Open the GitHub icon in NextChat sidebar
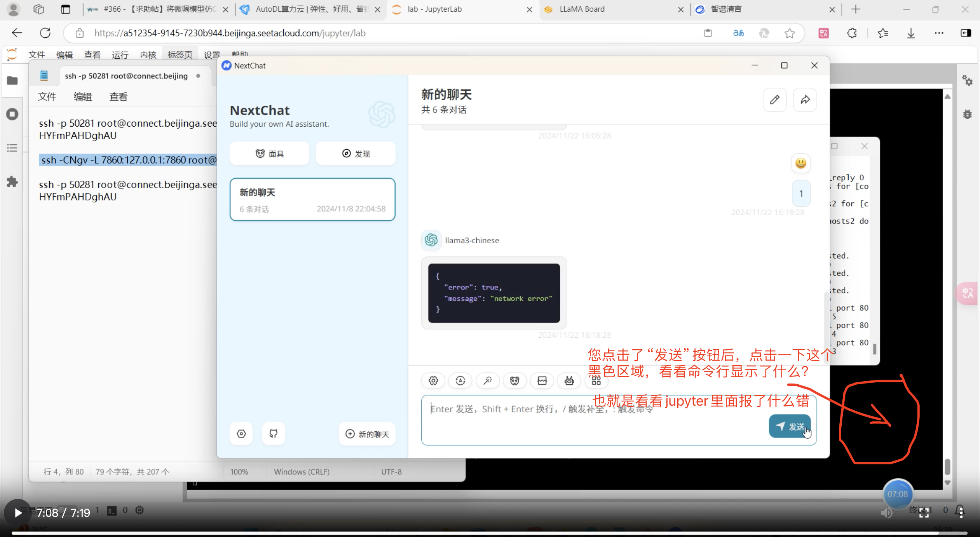 (x=274, y=434)
